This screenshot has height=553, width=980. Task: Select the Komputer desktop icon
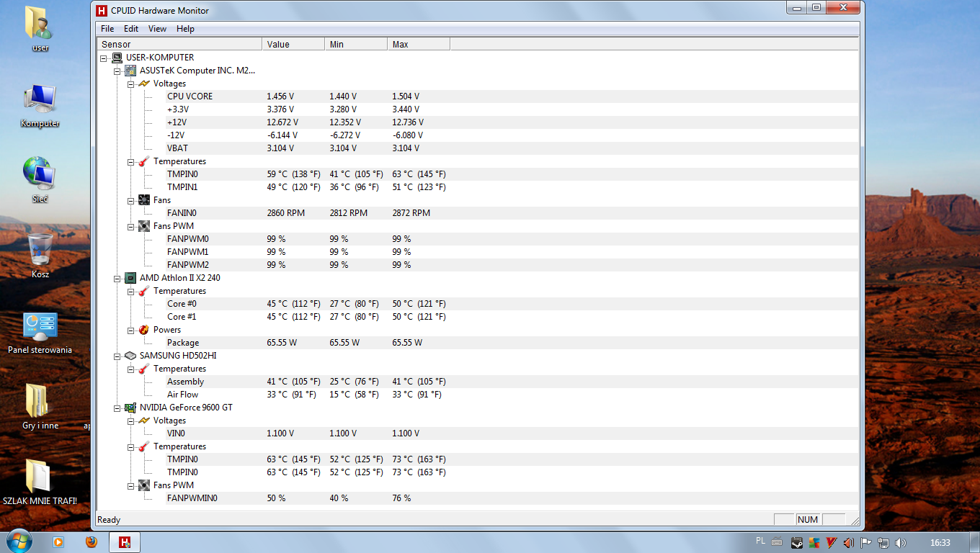[x=40, y=106]
